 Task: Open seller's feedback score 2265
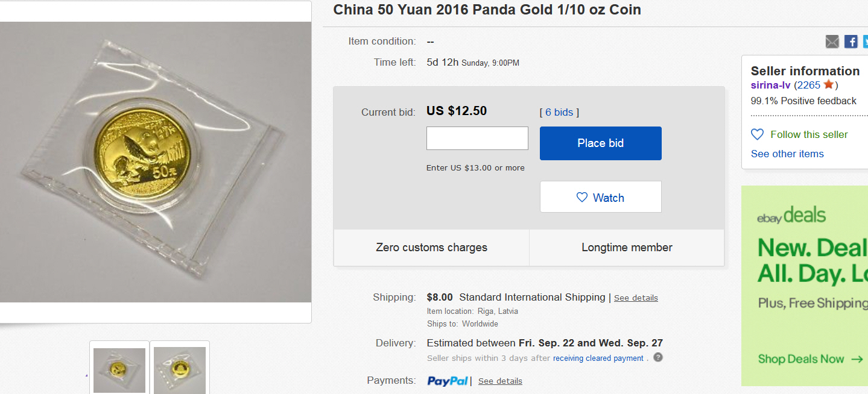808,85
